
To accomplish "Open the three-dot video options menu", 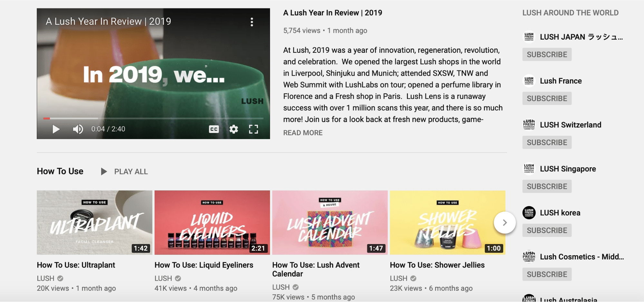I will (x=252, y=22).
